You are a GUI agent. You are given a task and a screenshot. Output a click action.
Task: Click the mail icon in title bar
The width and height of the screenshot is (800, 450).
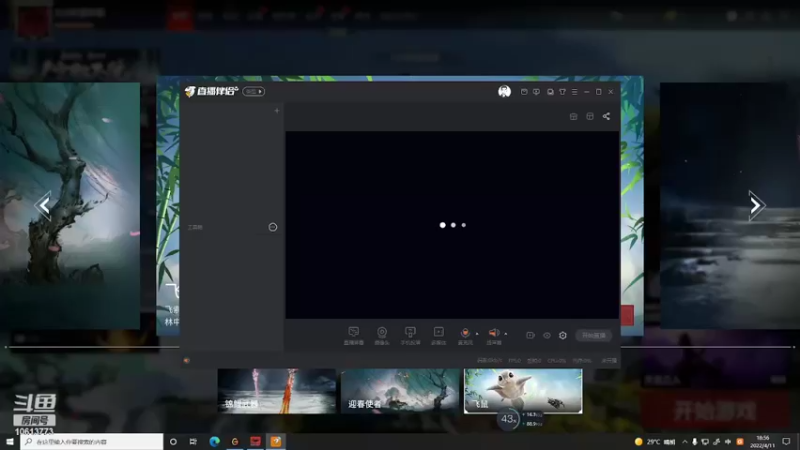(x=524, y=92)
